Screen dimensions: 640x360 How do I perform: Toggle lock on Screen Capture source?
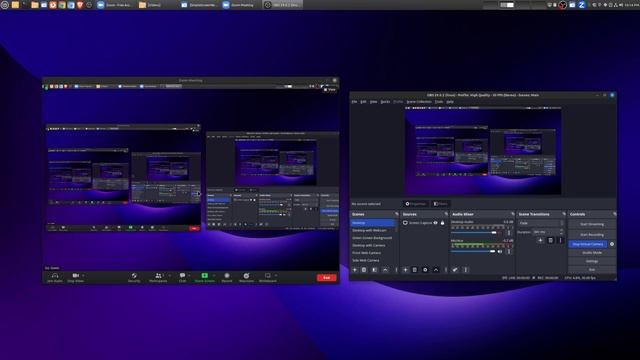(442, 223)
